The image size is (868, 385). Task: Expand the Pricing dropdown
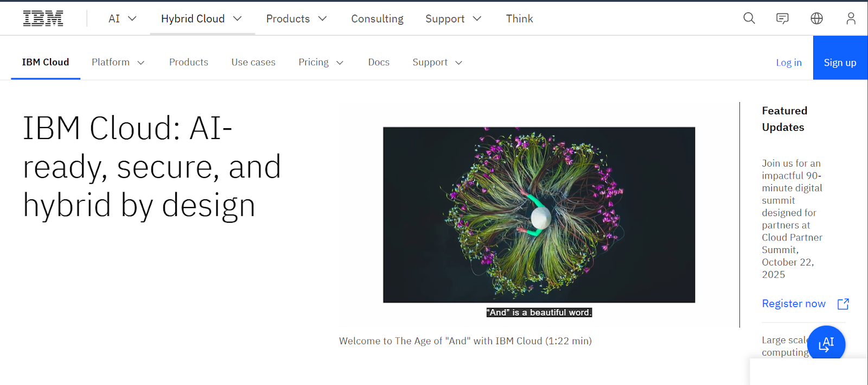click(x=321, y=62)
